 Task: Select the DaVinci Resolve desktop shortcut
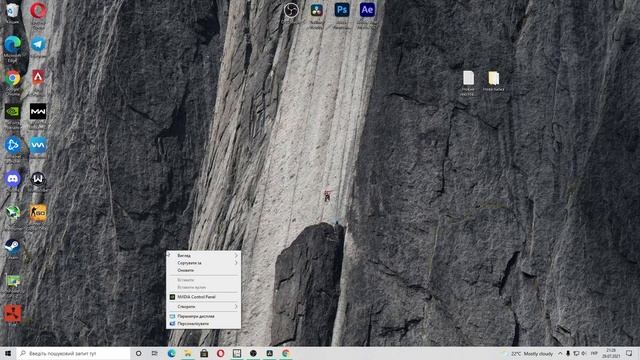click(316, 12)
